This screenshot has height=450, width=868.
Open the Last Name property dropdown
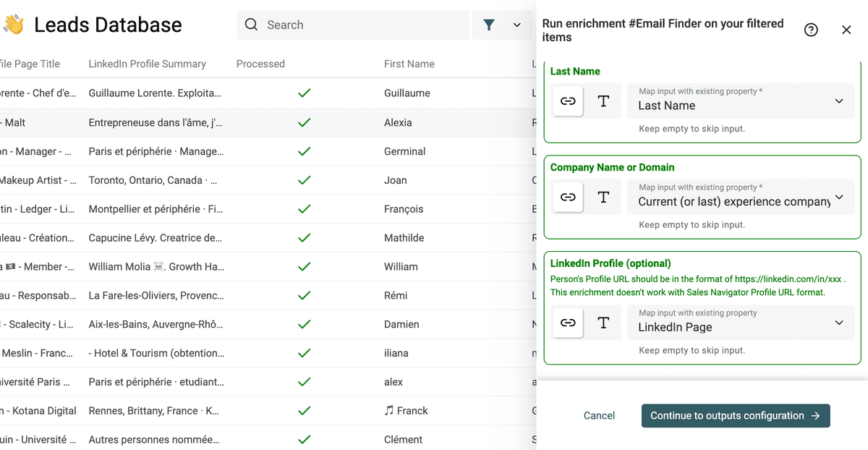(741, 101)
